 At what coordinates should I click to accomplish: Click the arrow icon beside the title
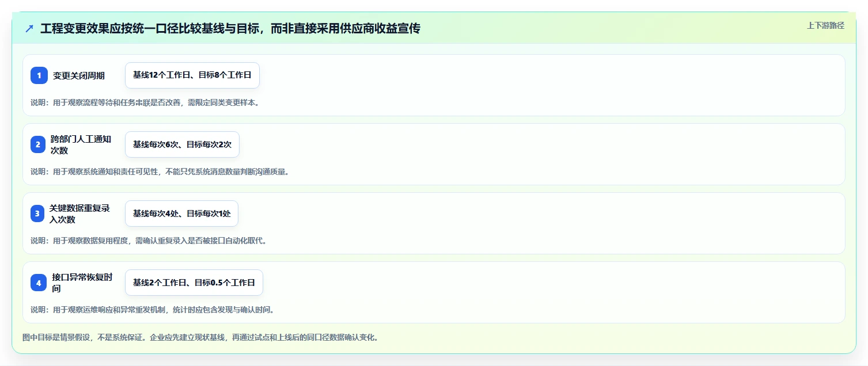tap(29, 28)
